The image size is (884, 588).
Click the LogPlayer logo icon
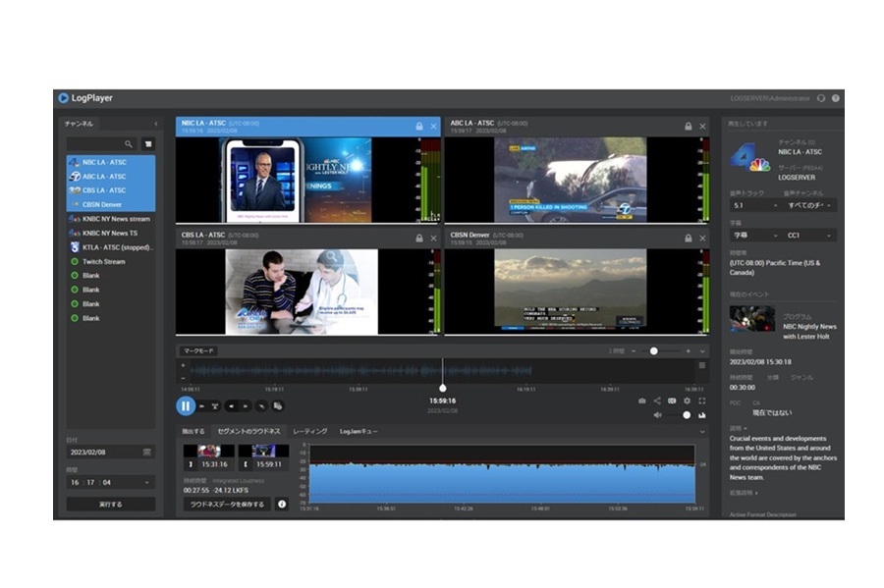point(63,98)
